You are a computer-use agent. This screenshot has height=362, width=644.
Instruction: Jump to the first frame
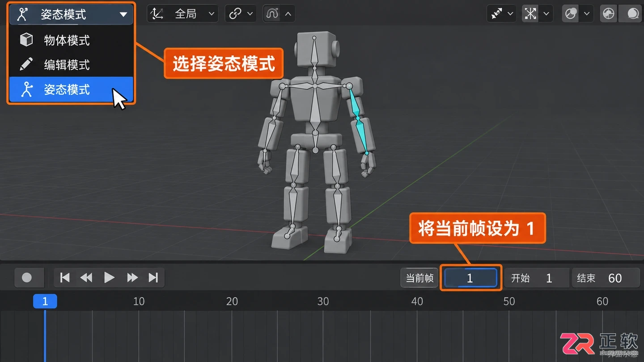tap(65, 278)
